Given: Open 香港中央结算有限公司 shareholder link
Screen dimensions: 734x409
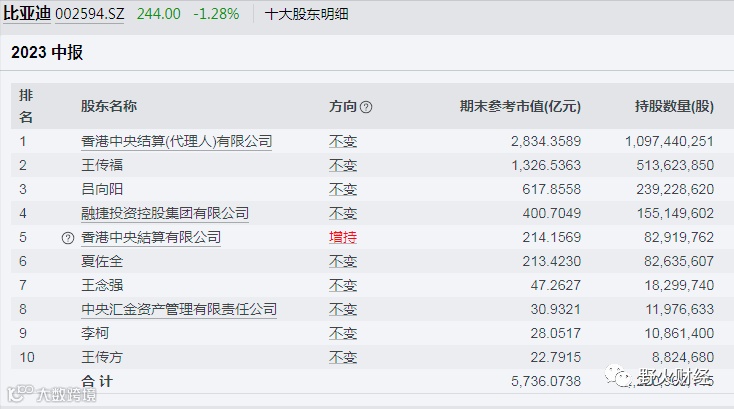Looking at the screenshot, I should (151, 237).
